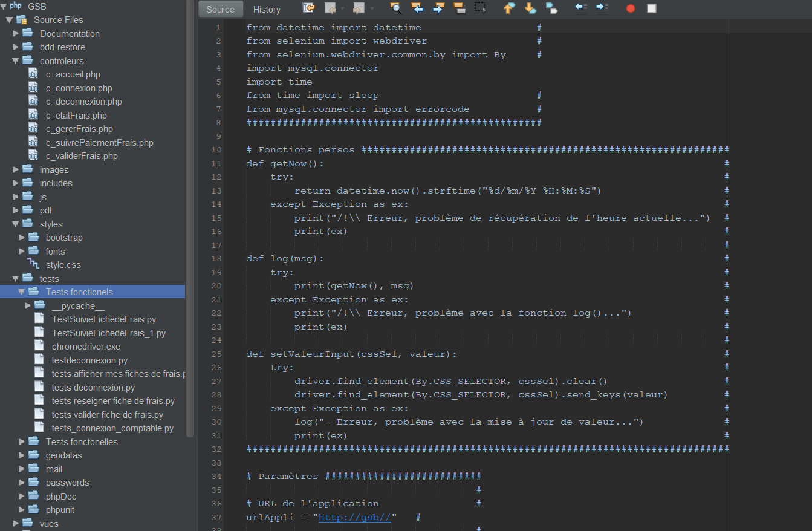Viewport: 812px width, 531px height.
Task: Click the c_connexion.php file icon
Action: [33, 88]
